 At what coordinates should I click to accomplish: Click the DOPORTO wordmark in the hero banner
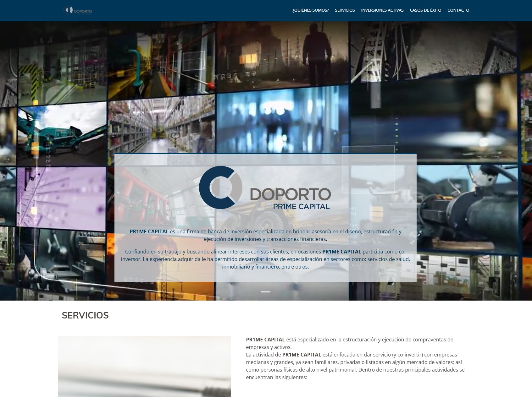290,194
